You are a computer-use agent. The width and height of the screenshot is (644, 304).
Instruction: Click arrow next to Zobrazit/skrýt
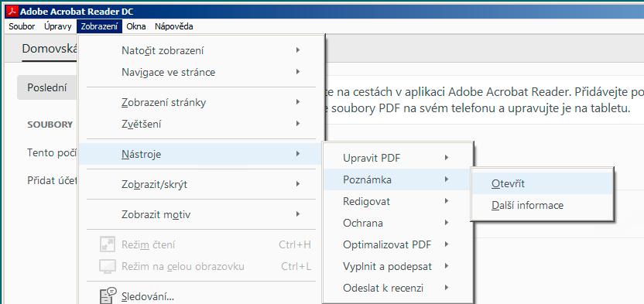click(298, 184)
